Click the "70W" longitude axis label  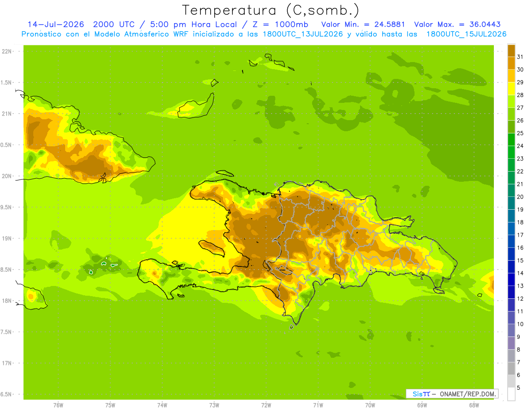[x=370, y=405]
